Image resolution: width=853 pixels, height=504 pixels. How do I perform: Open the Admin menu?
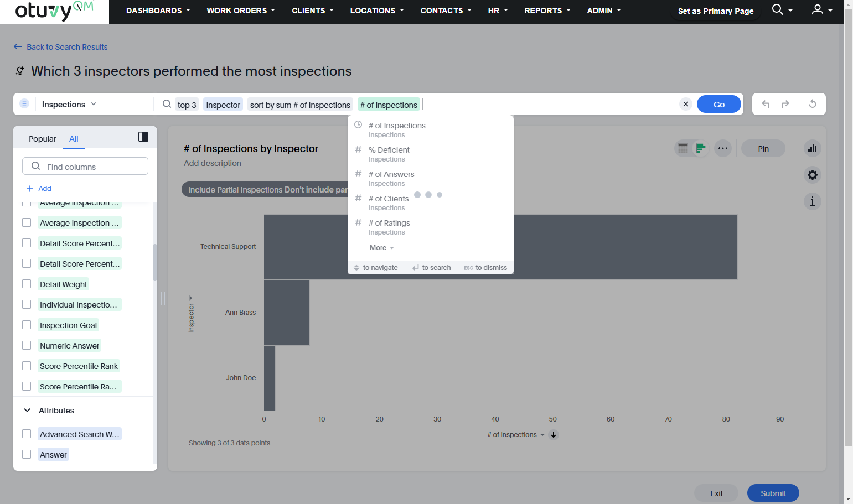pyautogui.click(x=604, y=11)
